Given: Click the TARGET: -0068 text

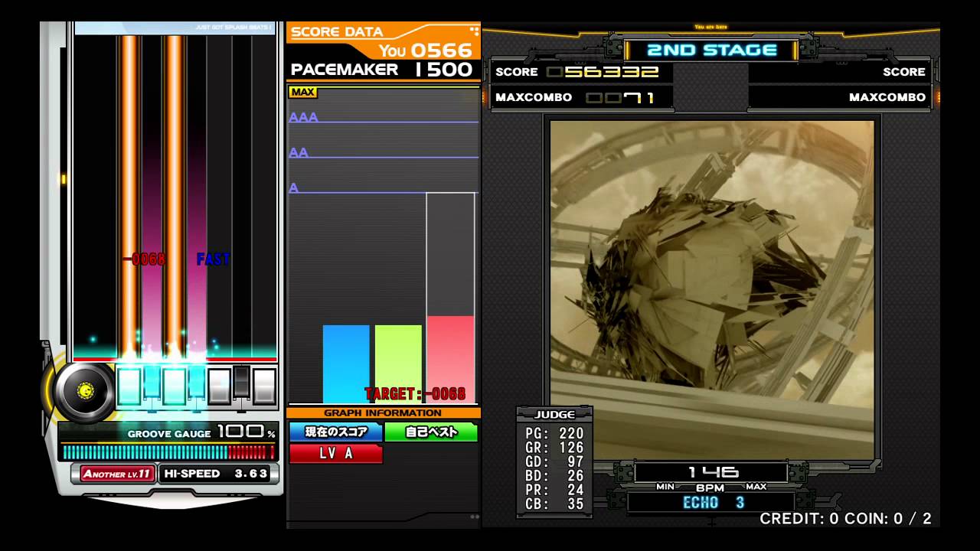Looking at the screenshot, I should pos(415,394).
